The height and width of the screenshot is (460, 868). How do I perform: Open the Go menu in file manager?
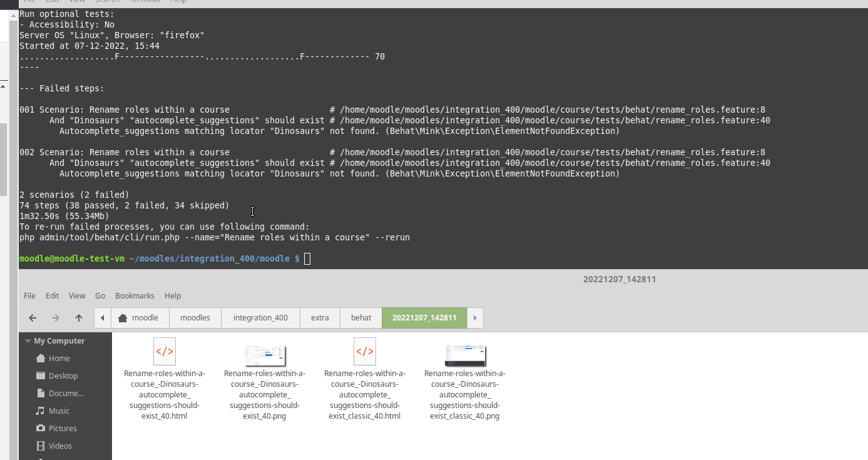[x=100, y=295]
